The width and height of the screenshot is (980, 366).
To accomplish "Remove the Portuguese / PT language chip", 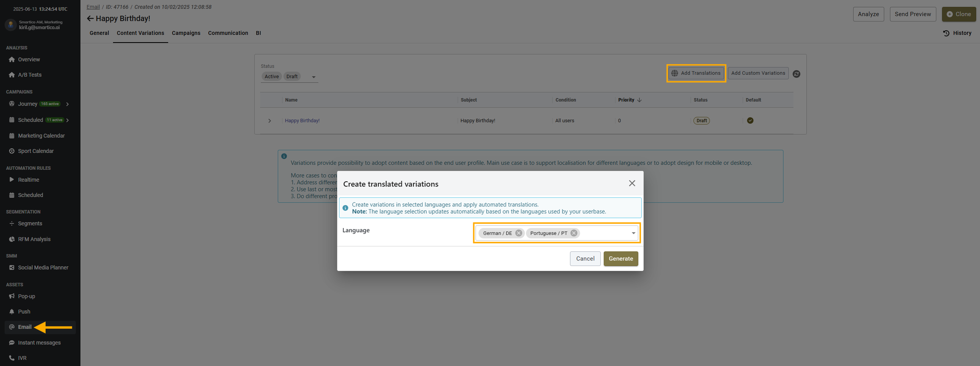I will (x=574, y=233).
